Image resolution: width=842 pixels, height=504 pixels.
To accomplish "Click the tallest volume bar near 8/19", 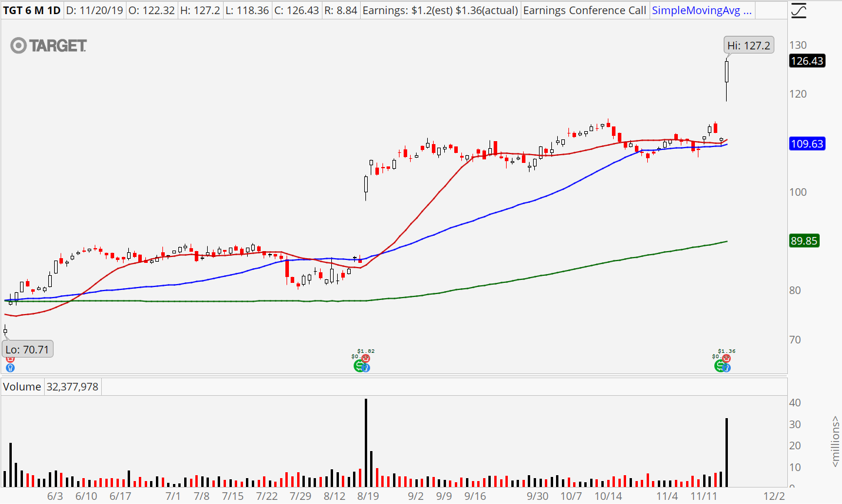I will point(366,443).
